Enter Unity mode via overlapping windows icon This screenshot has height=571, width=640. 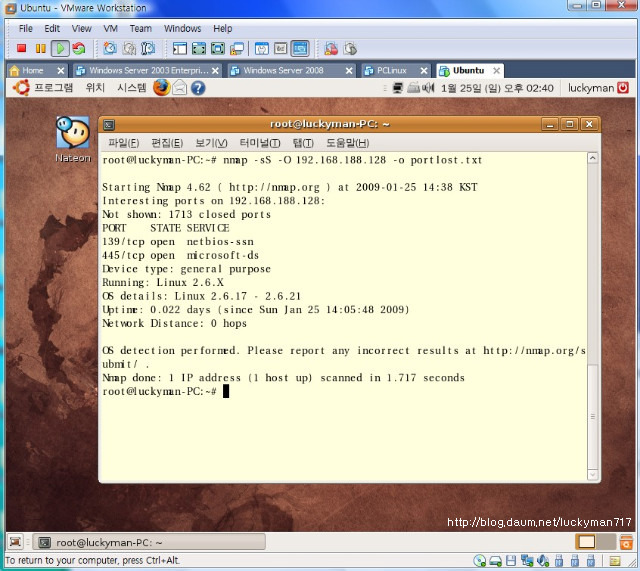pos(237,49)
